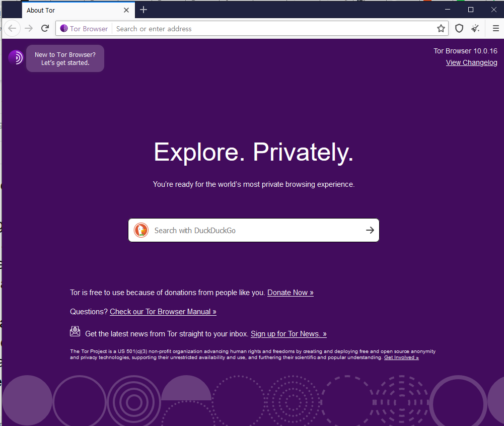The height and width of the screenshot is (426, 504).
Task: Click the Tor Browser onion identity icon
Action: [x=63, y=29]
